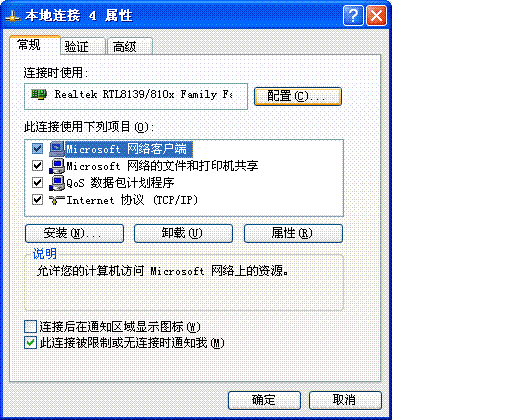Viewport: 512px width, 420px height.
Task: Toggle the QoS 数据包计划程序 checkbox
Action: click(37, 183)
